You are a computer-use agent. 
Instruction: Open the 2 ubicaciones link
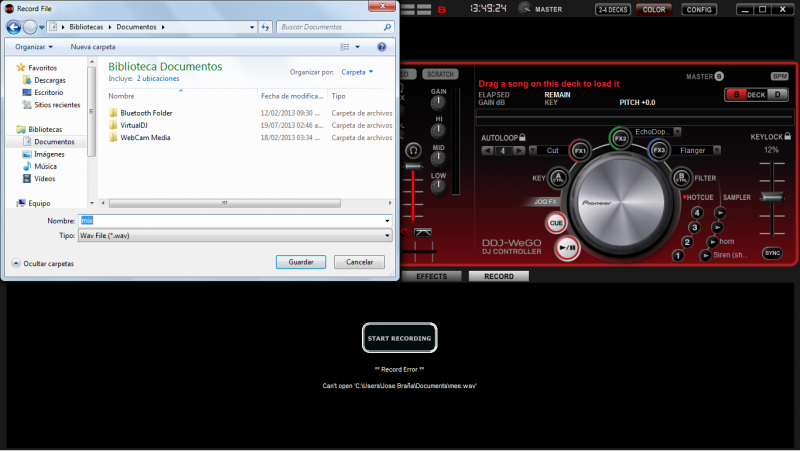tap(158, 79)
